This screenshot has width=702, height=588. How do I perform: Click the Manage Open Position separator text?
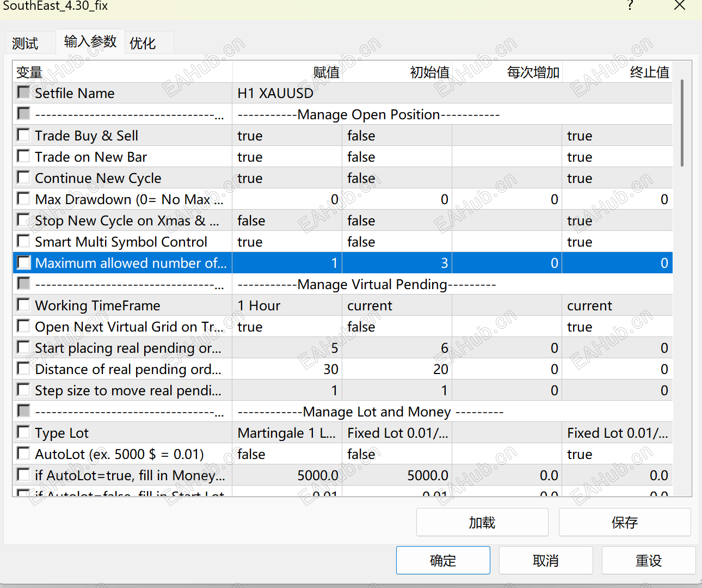click(368, 114)
